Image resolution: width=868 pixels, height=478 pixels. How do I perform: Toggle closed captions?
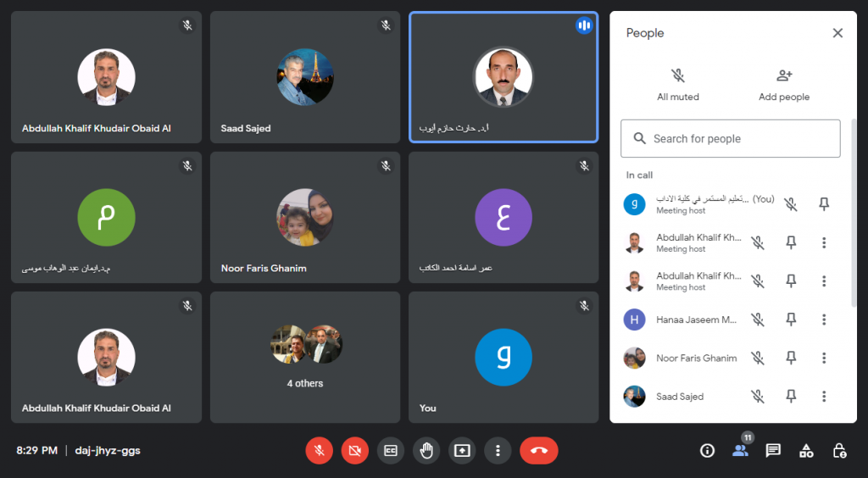391,450
